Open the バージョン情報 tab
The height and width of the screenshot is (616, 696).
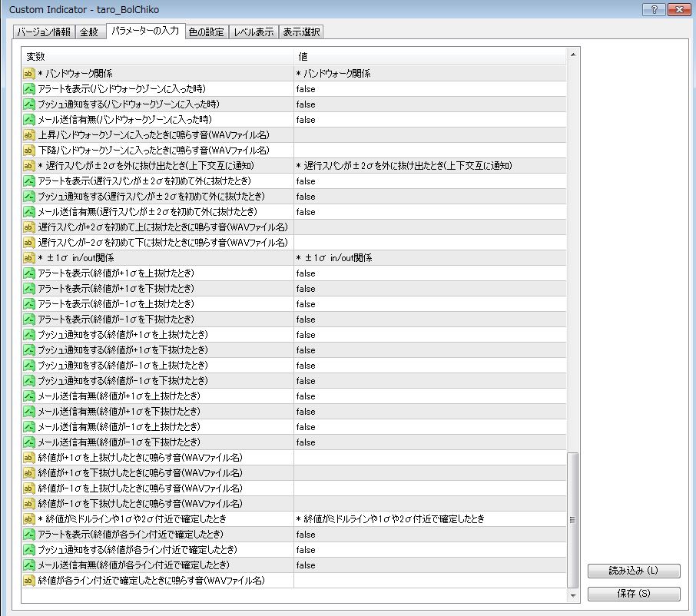pyautogui.click(x=44, y=32)
